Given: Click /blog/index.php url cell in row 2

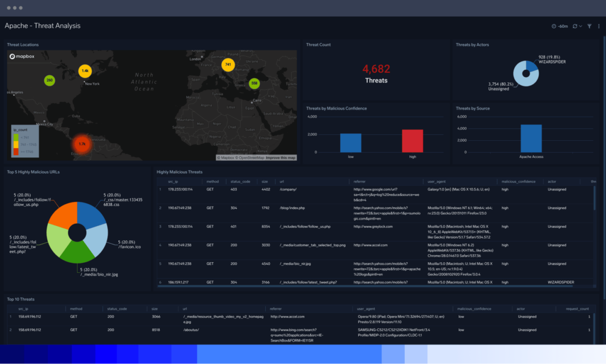Looking at the screenshot, I should pyautogui.click(x=292, y=208).
